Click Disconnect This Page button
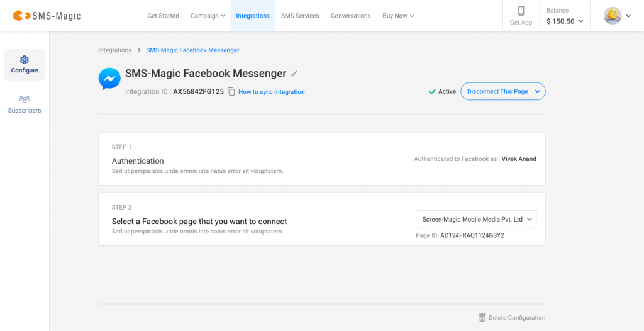 [502, 91]
